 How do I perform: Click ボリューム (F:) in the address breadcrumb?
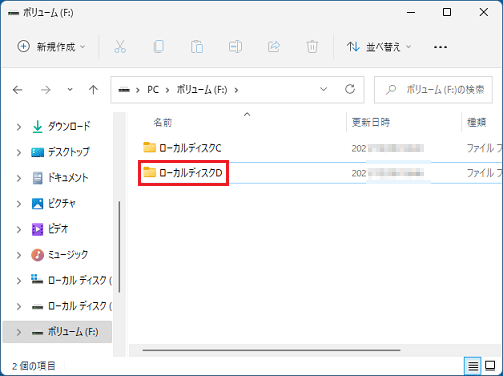tap(202, 90)
